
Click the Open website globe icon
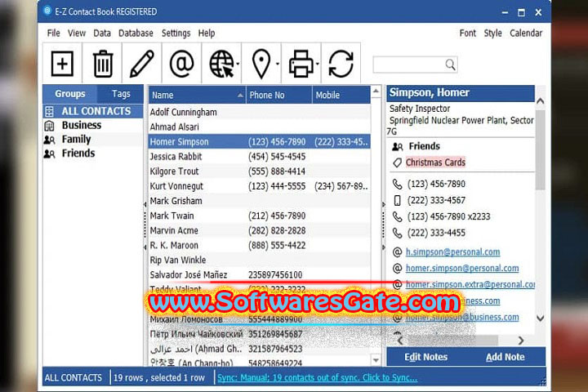(x=221, y=64)
